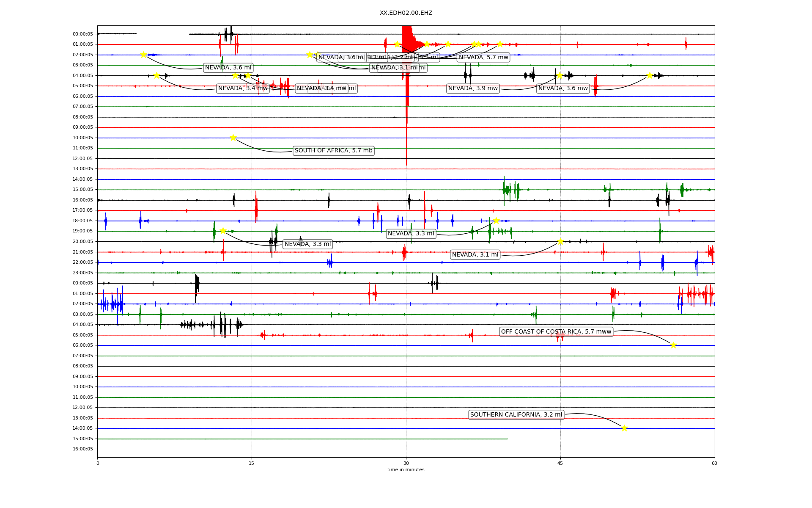Click the 15 tick label on the time axis
This screenshot has width=812, height=508.
tap(252, 463)
